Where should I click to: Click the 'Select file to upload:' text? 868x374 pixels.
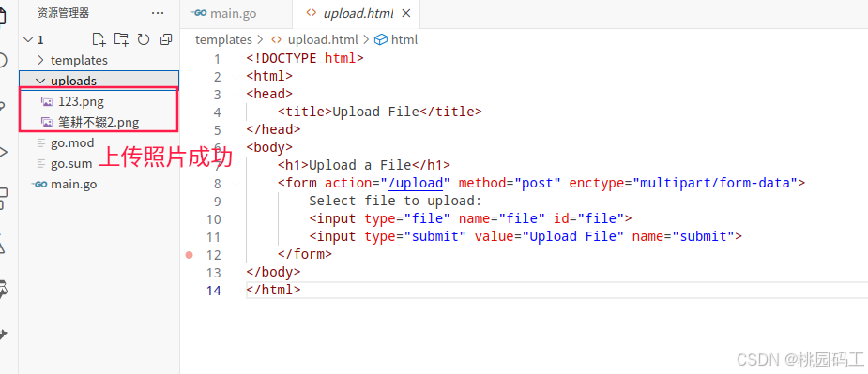[395, 201]
